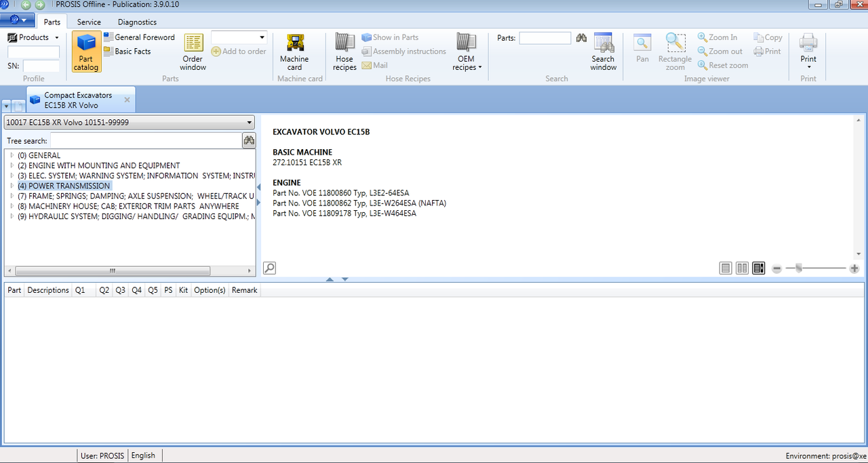Screen dimensions: 868x463
Task: Click the Add to order button
Action: click(x=239, y=52)
